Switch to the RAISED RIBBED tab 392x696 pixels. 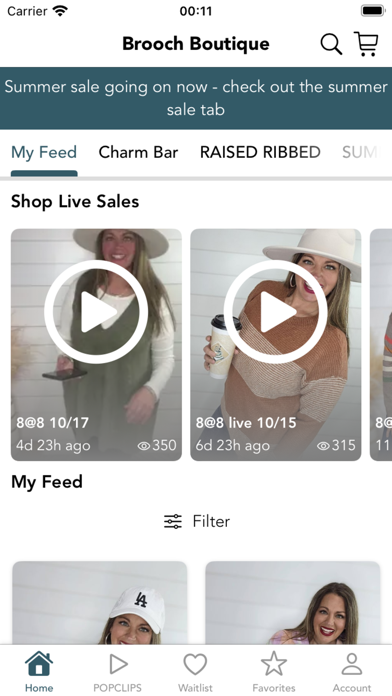coord(260,152)
